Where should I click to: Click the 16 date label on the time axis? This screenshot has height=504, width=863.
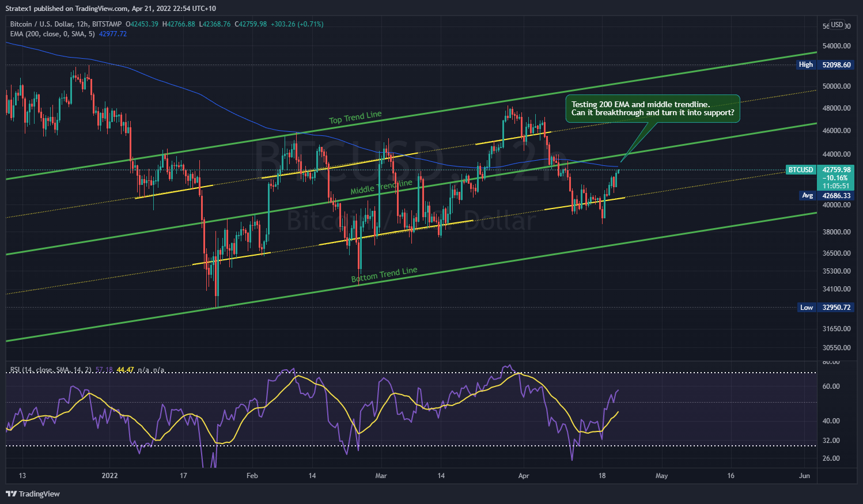click(730, 476)
